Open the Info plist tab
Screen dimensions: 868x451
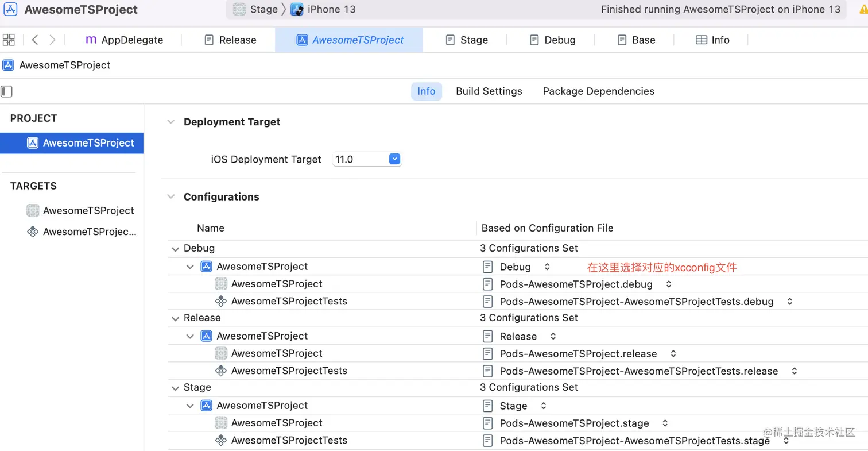click(712, 40)
